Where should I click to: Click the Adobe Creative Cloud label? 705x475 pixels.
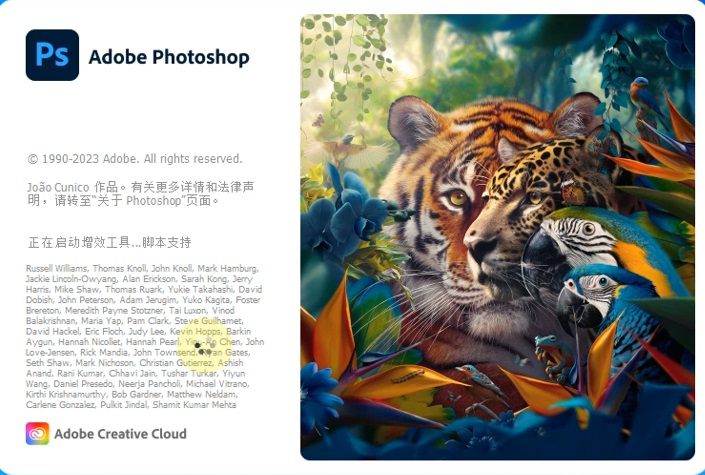click(120, 434)
